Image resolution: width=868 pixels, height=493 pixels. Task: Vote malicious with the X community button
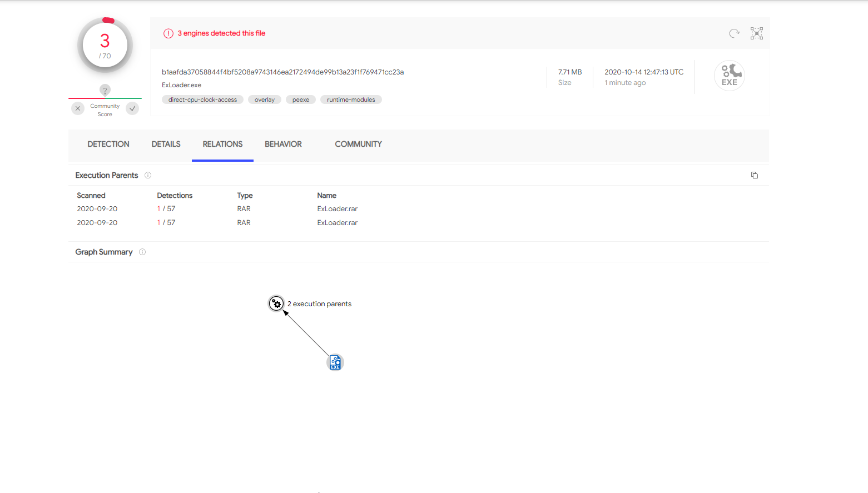[x=78, y=108]
